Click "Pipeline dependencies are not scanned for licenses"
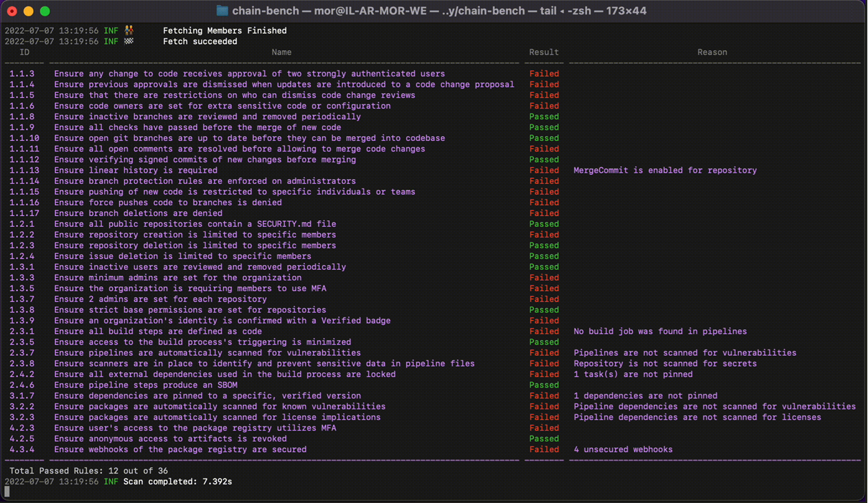868x503 pixels. pyautogui.click(x=697, y=417)
